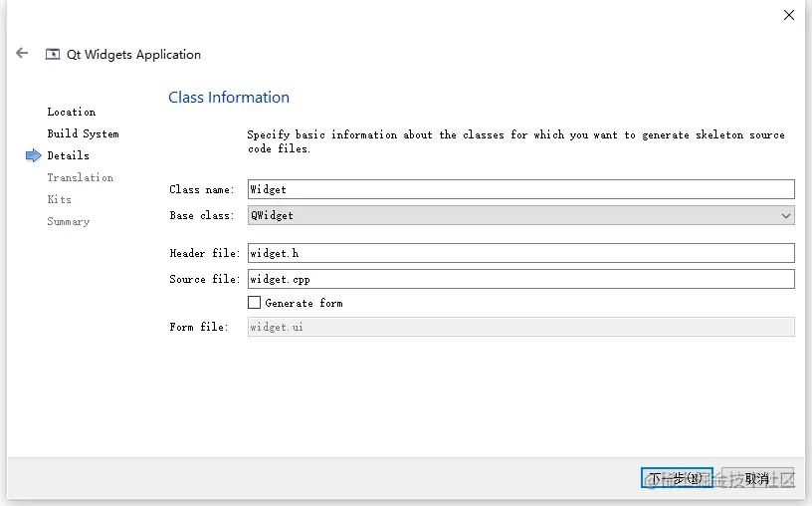Screen dimensions: 812x506
Task: Select the Location step in sidebar
Action: coord(72,112)
